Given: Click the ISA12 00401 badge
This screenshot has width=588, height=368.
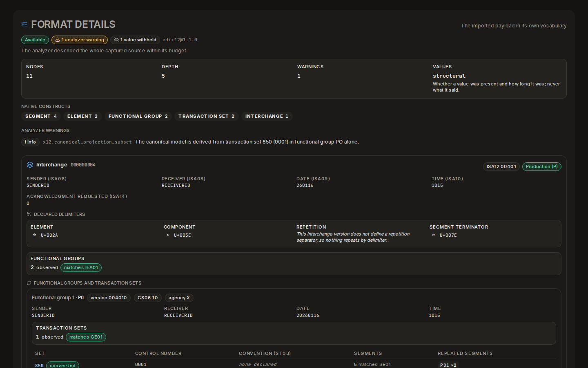Looking at the screenshot, I should [501, 167].
